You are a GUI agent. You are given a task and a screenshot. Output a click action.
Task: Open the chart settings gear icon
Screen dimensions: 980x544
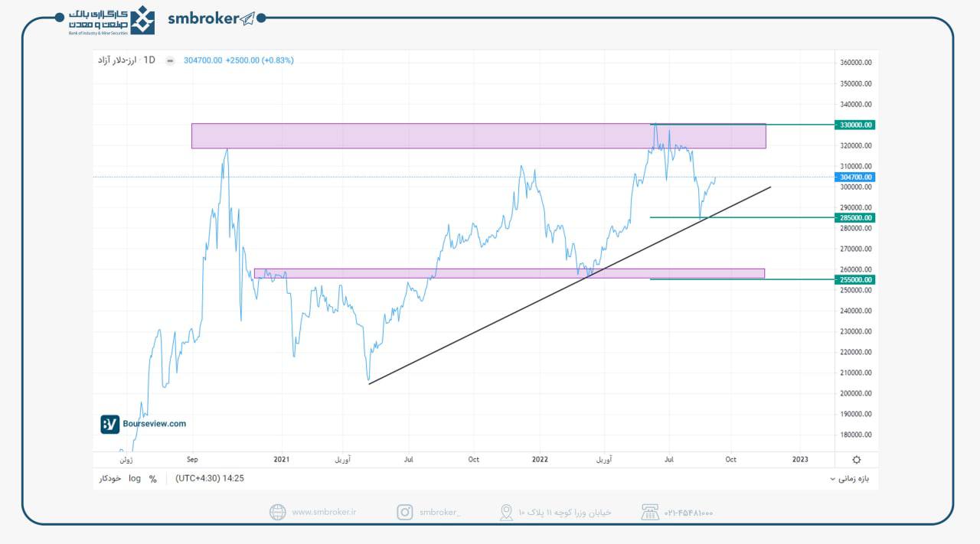(856, 459)
